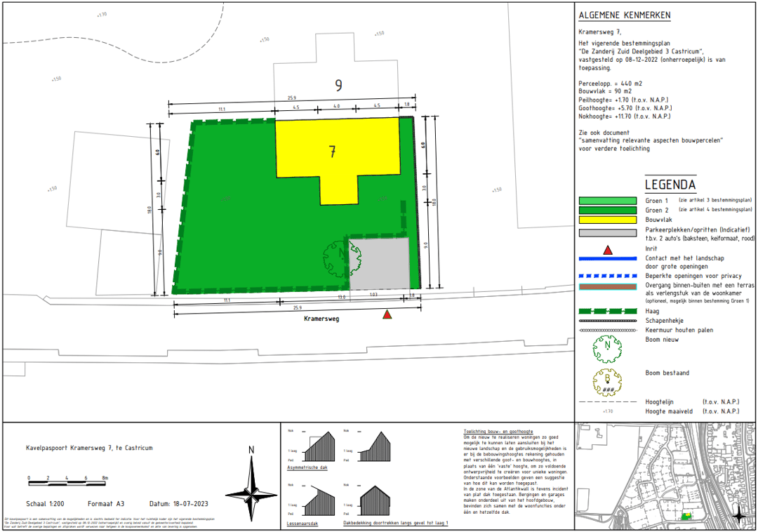Viewport: 758px width, 532px height.
Task: Select the gray Parkeerplekken legend swatch
Action: point(608,233)
